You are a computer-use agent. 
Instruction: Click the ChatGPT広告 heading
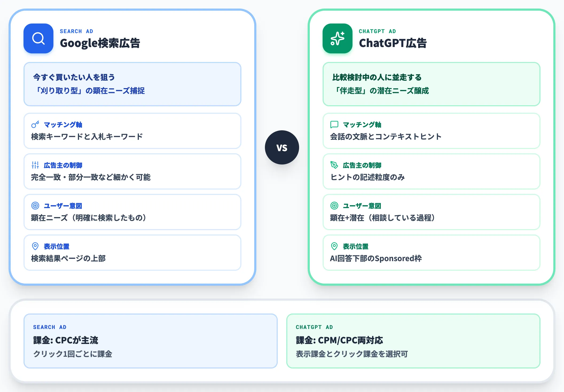tap(393, 43)
